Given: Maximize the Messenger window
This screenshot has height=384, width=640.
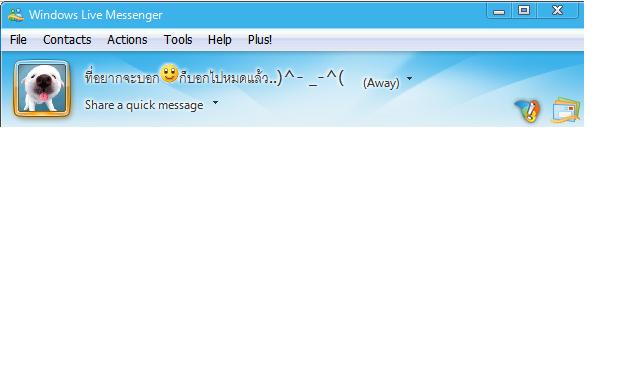Looking at the screenshot, I should click(524, 11).
